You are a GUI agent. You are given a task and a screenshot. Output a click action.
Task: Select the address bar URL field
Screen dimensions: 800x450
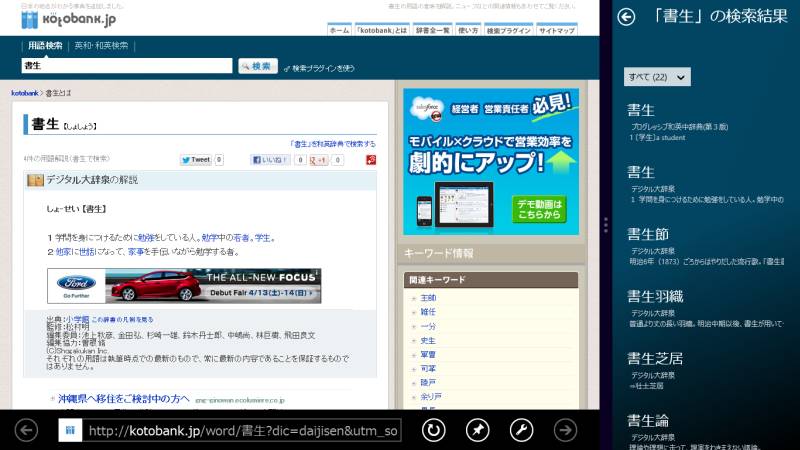243,431
